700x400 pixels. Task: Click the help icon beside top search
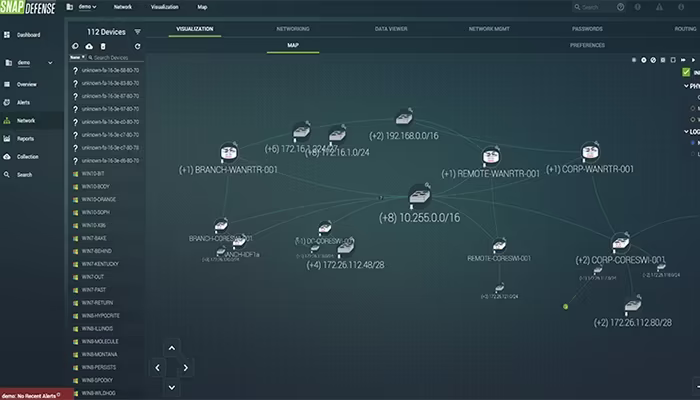pos(621,7)
